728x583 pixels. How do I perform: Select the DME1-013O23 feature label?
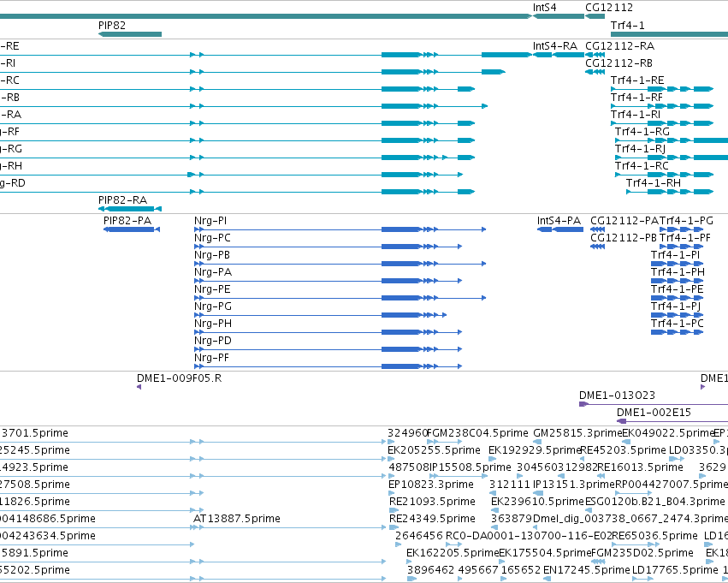click(x=617, y=396)
